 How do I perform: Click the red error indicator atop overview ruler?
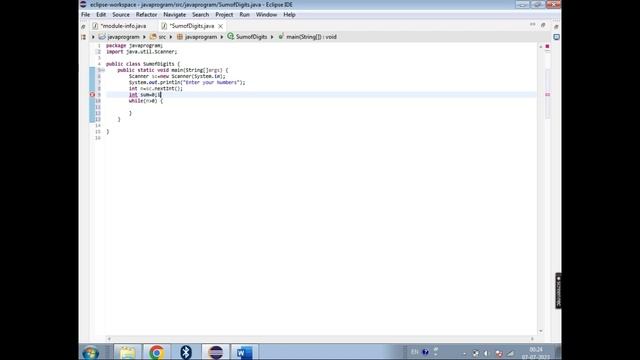547,47
